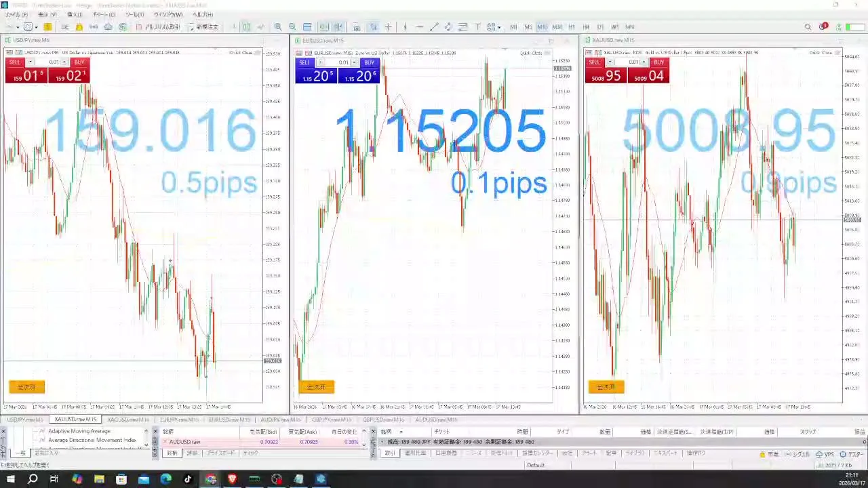
Task: Open the chart profiles dropdown arrow
Action: click(36, 27)
